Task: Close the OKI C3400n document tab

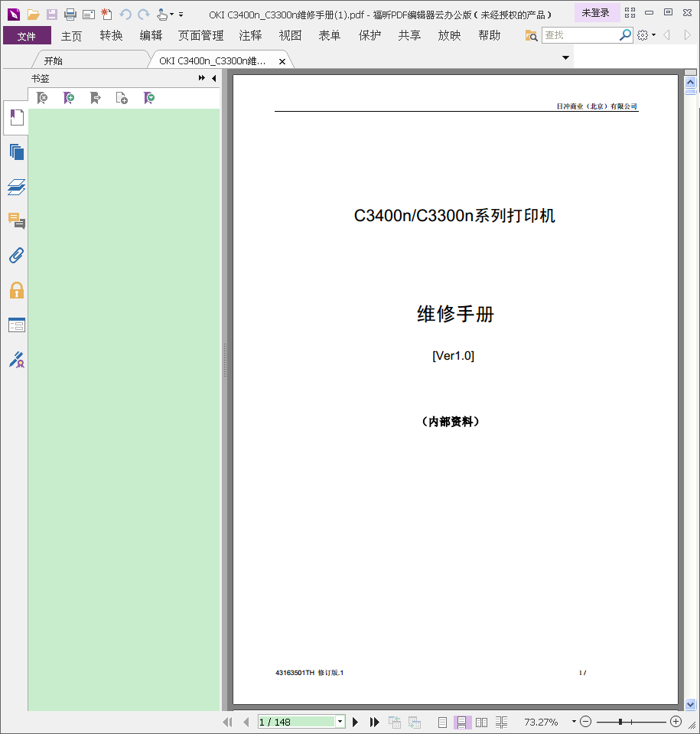Action: (x=282, y=61)
